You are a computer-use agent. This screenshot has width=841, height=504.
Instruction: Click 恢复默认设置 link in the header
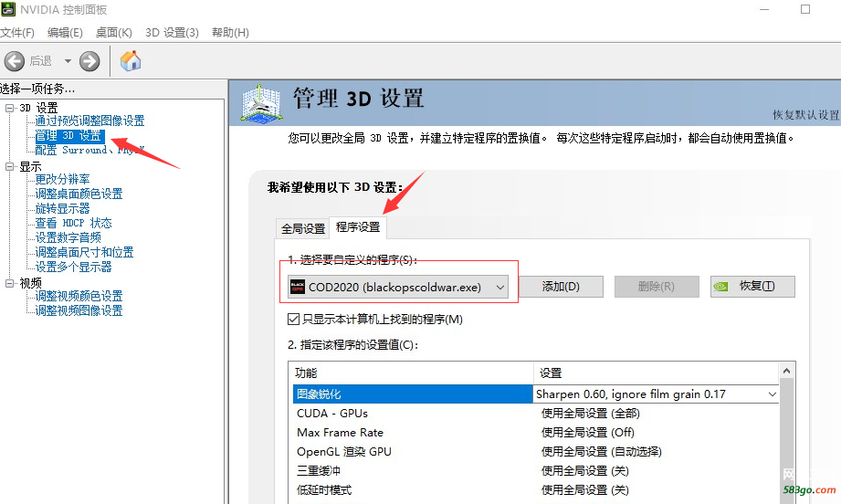(805, 115)
